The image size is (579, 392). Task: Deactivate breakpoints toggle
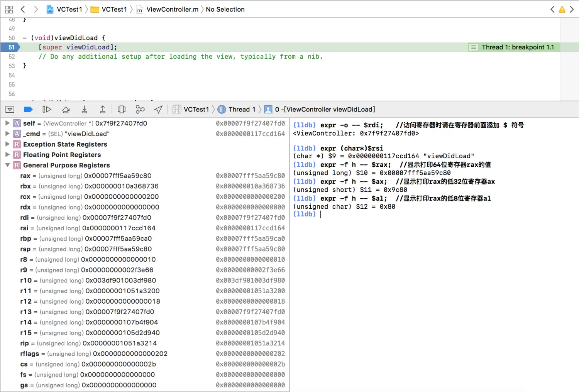tap(28, 110)
